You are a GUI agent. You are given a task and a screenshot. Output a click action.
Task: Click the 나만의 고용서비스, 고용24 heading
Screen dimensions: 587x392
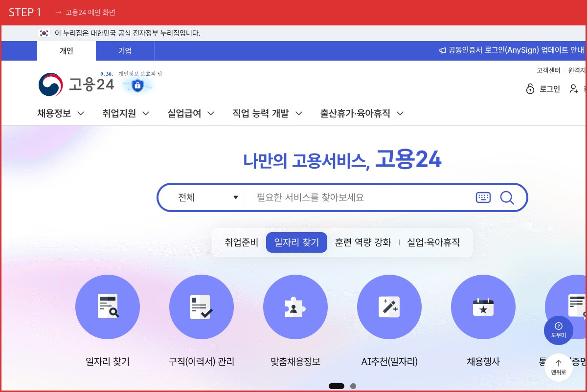point(342,160)
